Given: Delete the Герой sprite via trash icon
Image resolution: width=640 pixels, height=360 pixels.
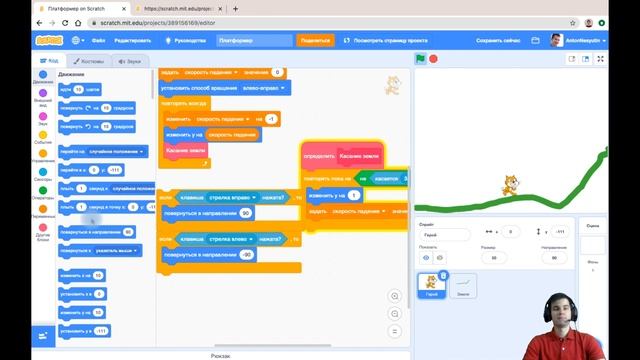Looking at the screenshot, I should 444,276.
